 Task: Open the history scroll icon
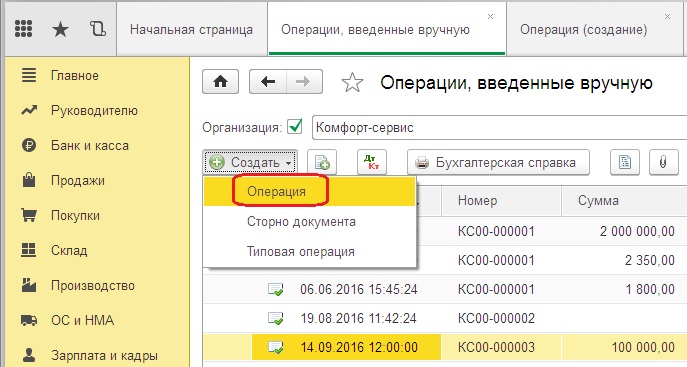(98, 29)
